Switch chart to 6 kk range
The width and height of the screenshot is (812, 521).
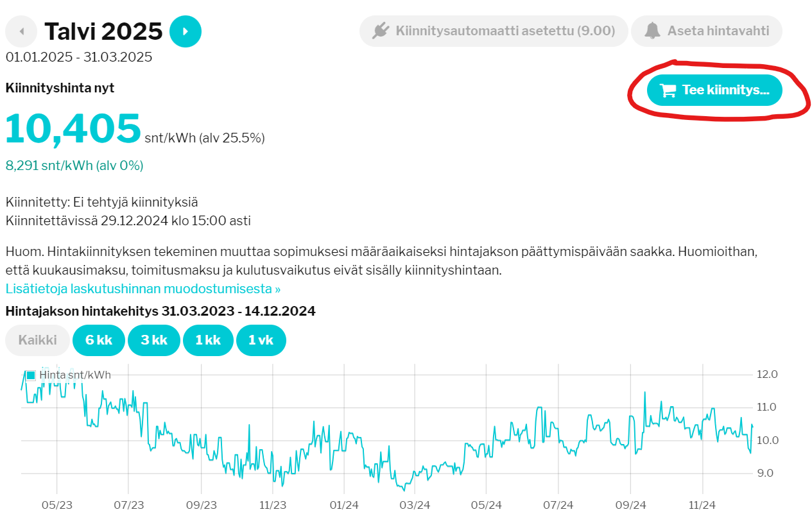click(x=99, y=340)
